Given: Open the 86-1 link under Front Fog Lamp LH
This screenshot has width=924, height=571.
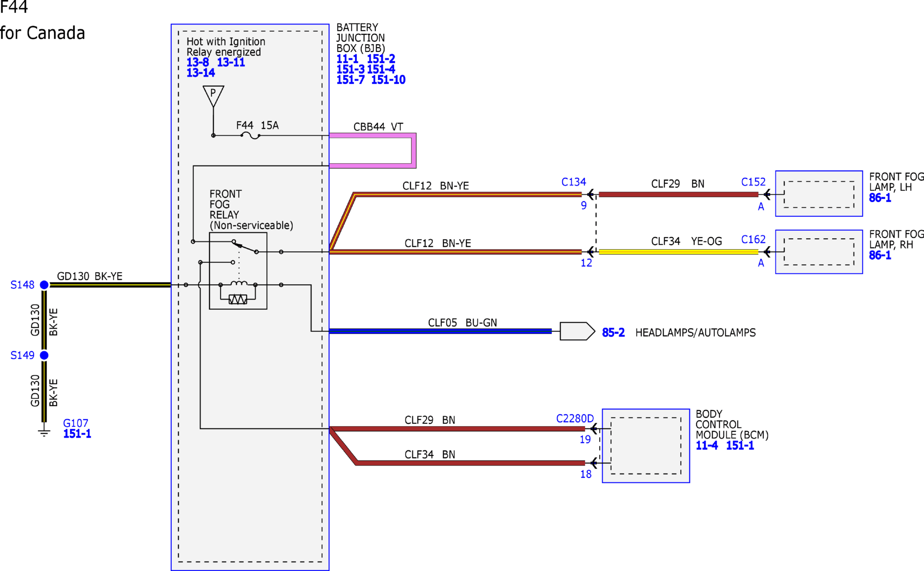Looking at the screenshot, I should 880,198.
